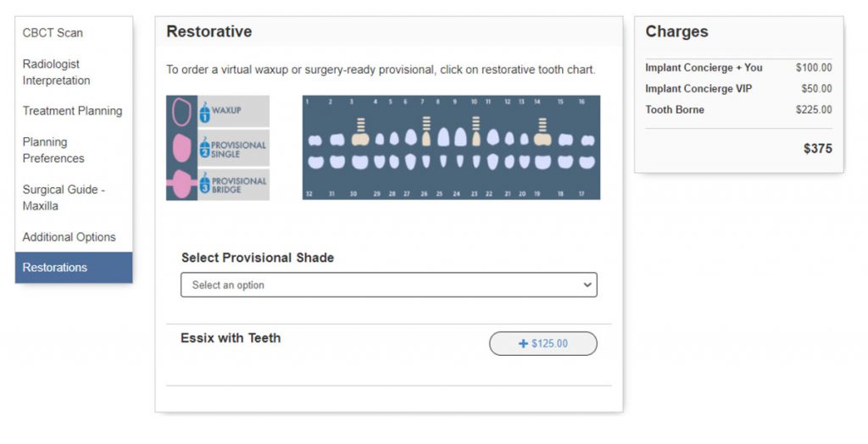Click the Provisional Single tooth icon

pos(181,147)
